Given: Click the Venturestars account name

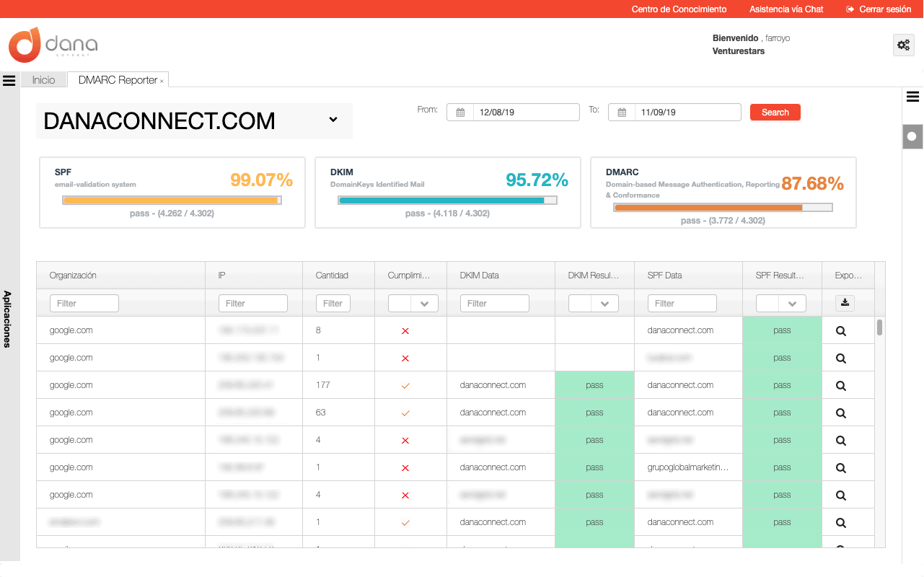Looking at the screenshot, I should (739, 51).
